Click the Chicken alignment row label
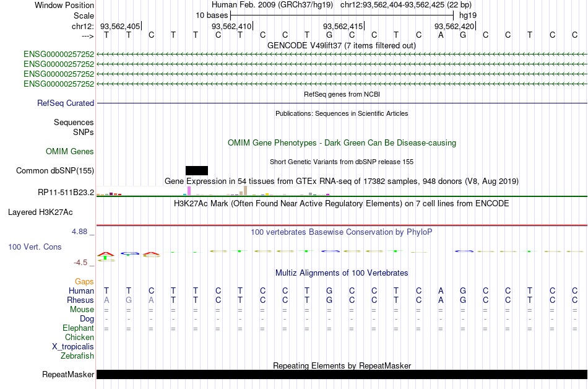 (x=79, y=337)
